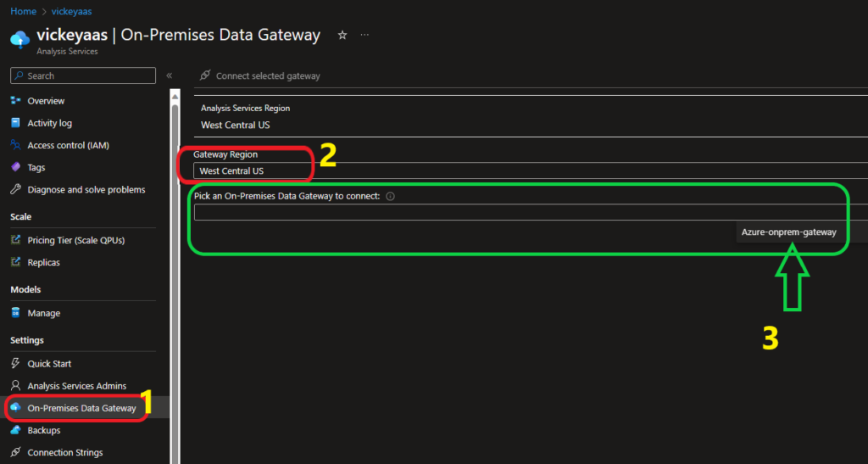Click the Activity log icon
This screenshot has height=464, width=868.
[15, 123]
